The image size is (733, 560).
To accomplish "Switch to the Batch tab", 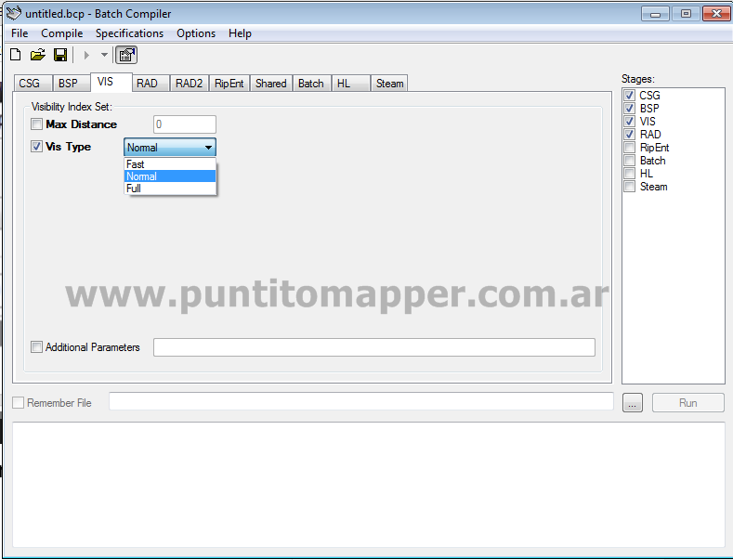I will tap(312, 84).
